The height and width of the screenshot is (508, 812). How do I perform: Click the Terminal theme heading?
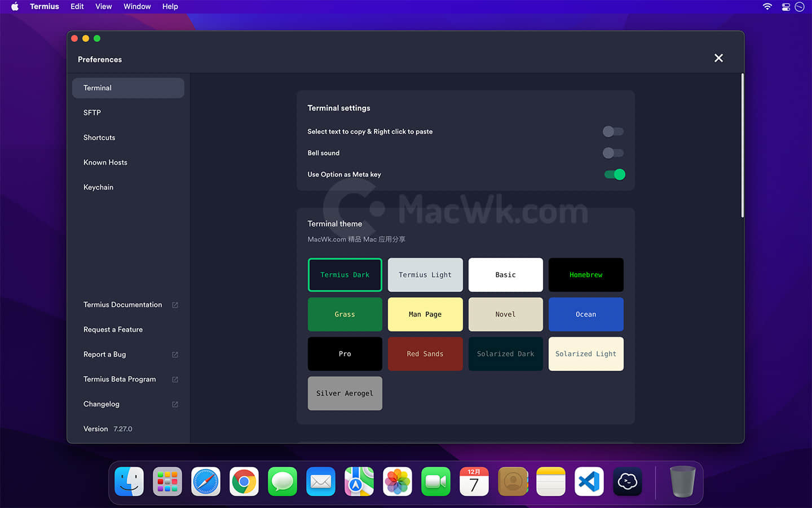[x=335, y=224]
